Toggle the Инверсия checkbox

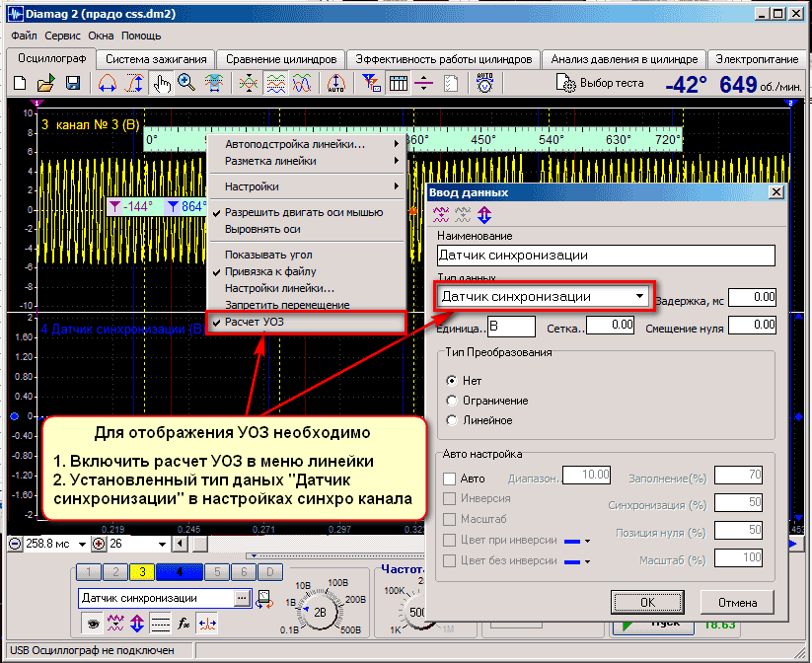pos(450,498)
